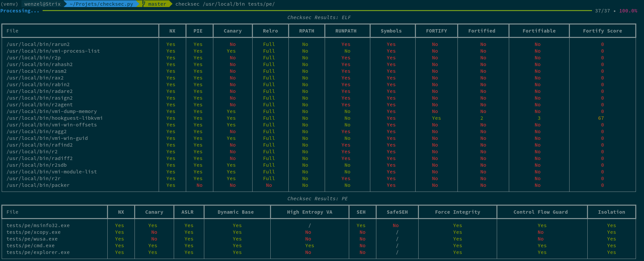Viewport: 644px width, 261px height.
Task: Click the Fortify Score value 67
Action: [x=601, y=118]
